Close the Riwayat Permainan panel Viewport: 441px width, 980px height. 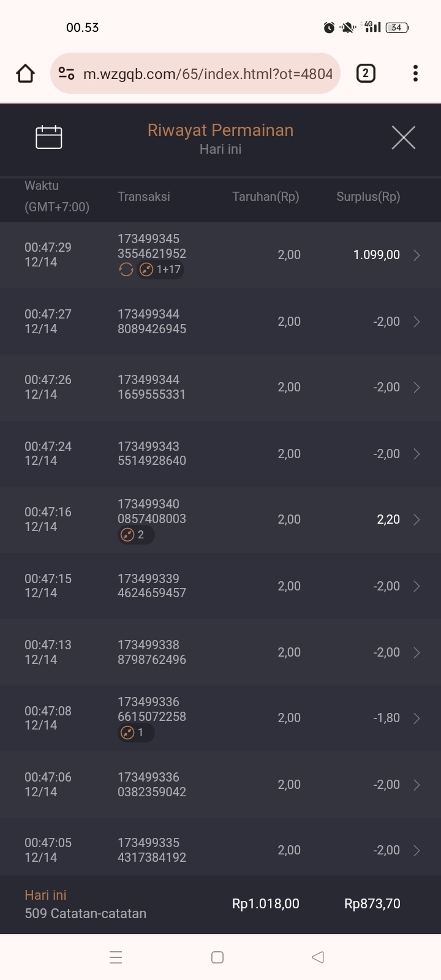click(403, 137)
